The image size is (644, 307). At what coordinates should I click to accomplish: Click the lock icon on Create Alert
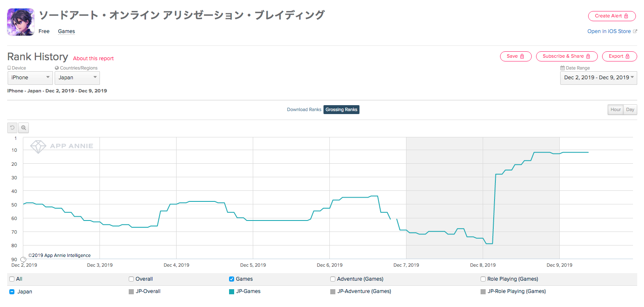[x=626, y=16]
